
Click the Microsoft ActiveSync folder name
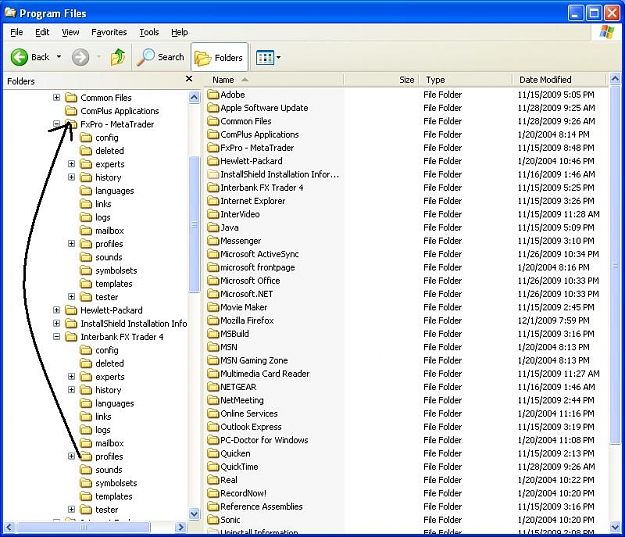[259, 254]
